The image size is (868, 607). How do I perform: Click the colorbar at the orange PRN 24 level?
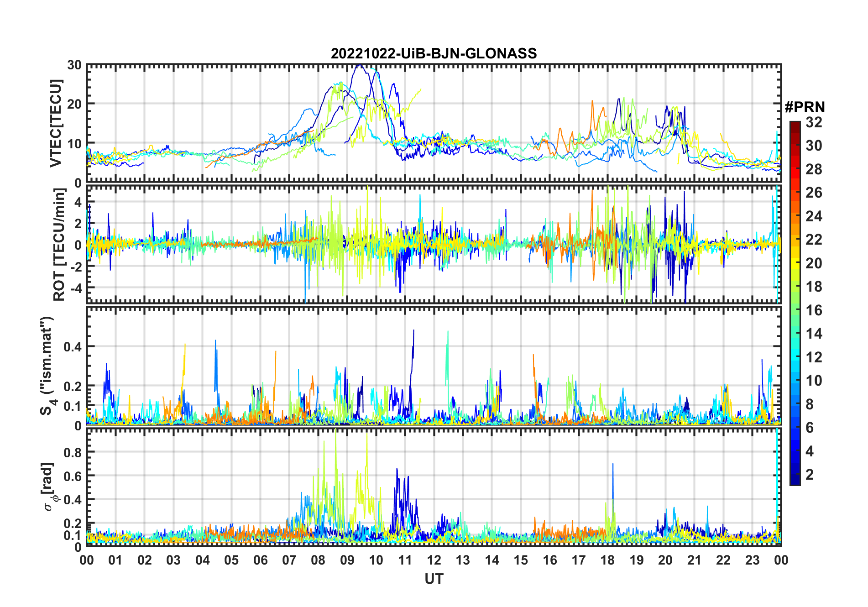click(x=795, y=216)
